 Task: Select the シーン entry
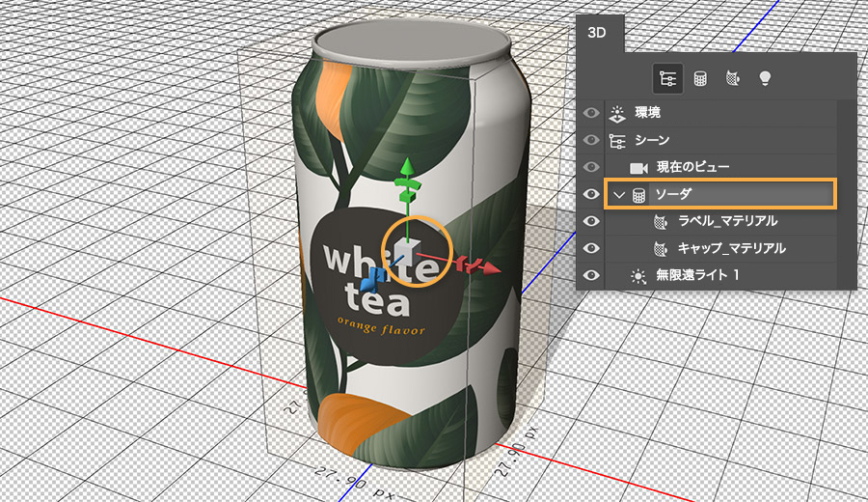pos(720,140)
